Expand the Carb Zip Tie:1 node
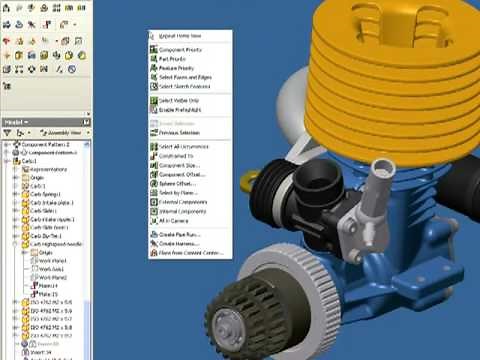The height and width of the screenshot is (360, 480). [x=15, y=236]
